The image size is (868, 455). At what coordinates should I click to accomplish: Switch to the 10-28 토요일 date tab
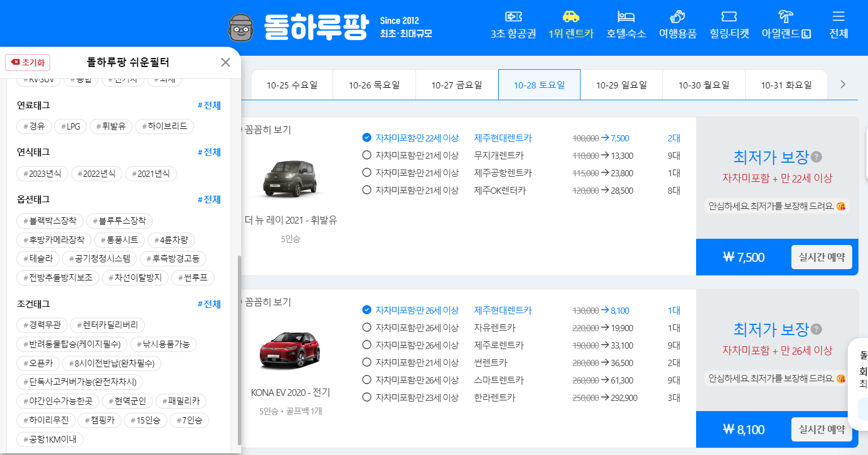[x=539, y=85]
